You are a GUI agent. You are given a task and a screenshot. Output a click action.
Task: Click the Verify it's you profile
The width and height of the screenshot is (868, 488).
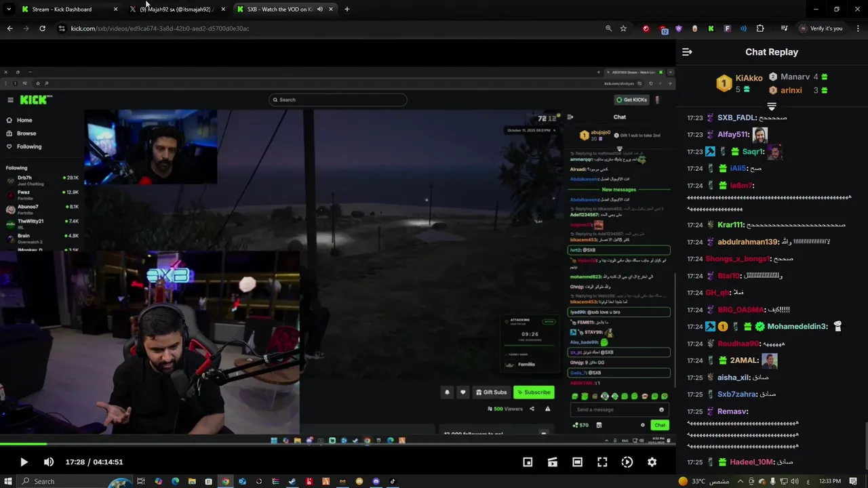point(821,28)
